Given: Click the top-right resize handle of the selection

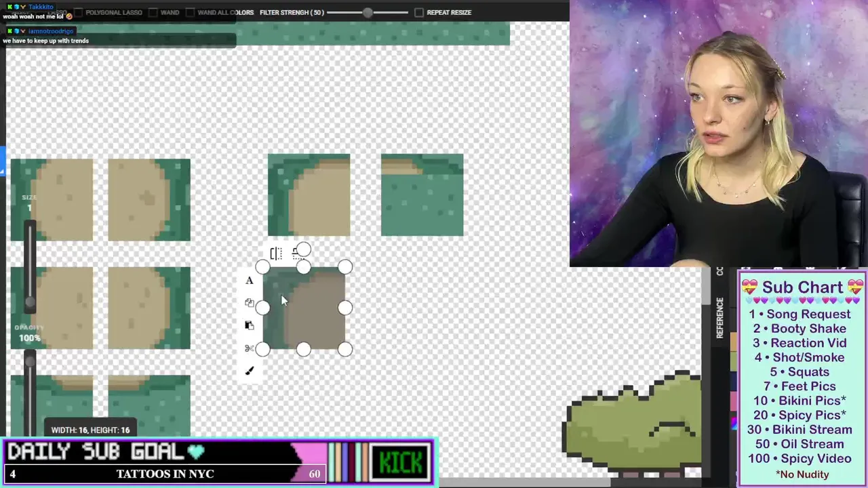Looking at the screenshot, I should pyautogui.click(x=345, y=267).
